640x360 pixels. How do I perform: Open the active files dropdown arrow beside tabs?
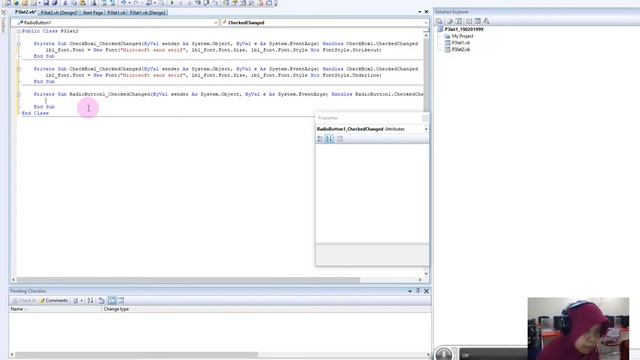pyautogui.click(x=420, y=12)
